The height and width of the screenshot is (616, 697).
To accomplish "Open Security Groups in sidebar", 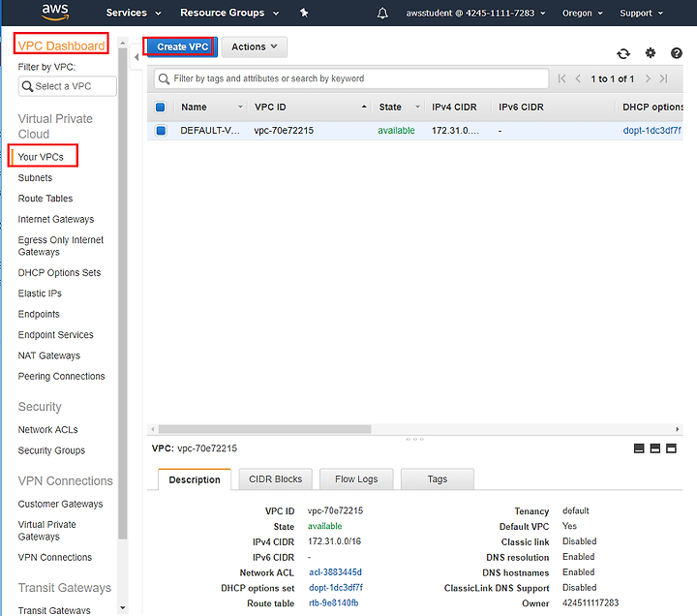I will point(51,450).
